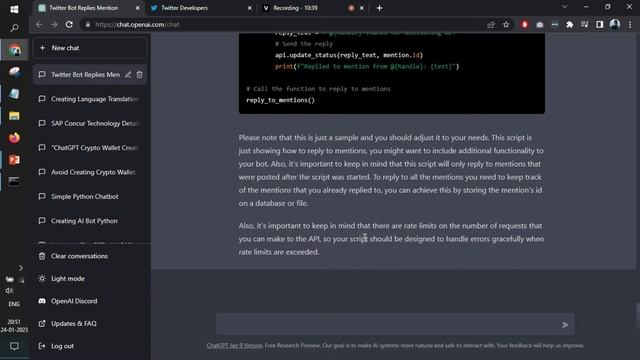The height and width of the screenshot is (360, 640).
Task: Open the camera extension icon
Action: [540, 24]
